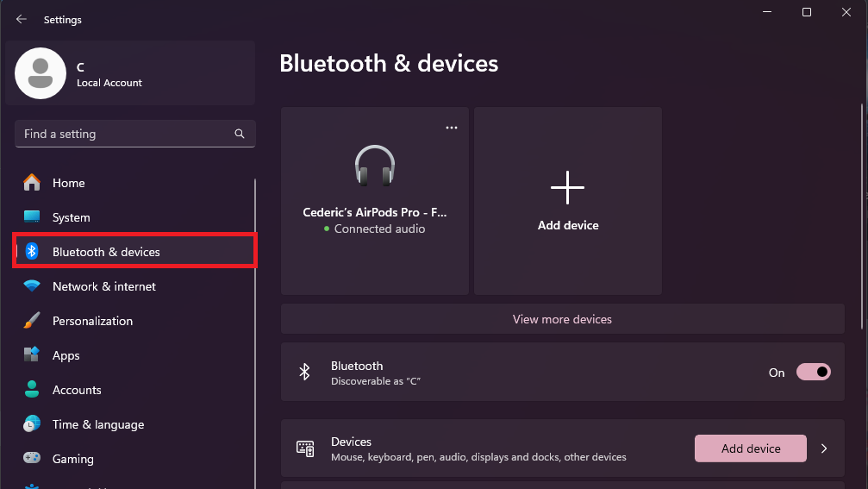Viewport: 868px width, 489px height.
Task: Click the Devices keyboard-mouse icon
Action: [305, 448]
